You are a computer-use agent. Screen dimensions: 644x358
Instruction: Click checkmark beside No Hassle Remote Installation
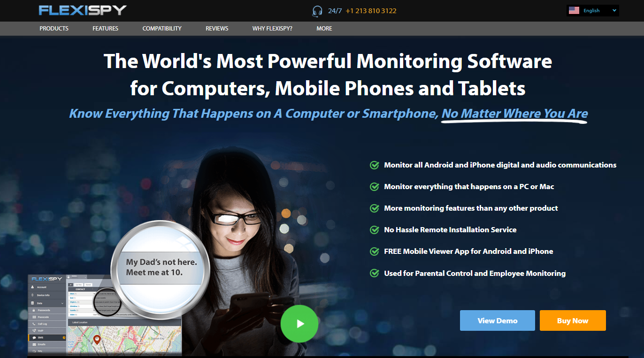(375, 230)
